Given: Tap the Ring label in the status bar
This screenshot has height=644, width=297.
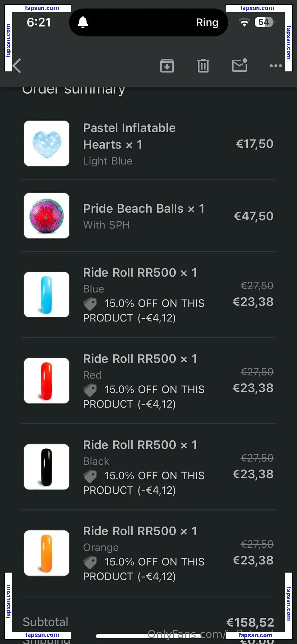Looking at the screenshot, I should tap(207, 22).
